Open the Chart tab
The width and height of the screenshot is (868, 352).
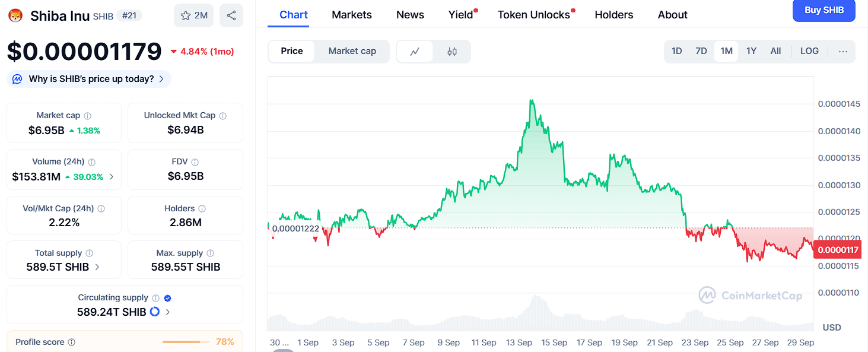tap(294, 15)
